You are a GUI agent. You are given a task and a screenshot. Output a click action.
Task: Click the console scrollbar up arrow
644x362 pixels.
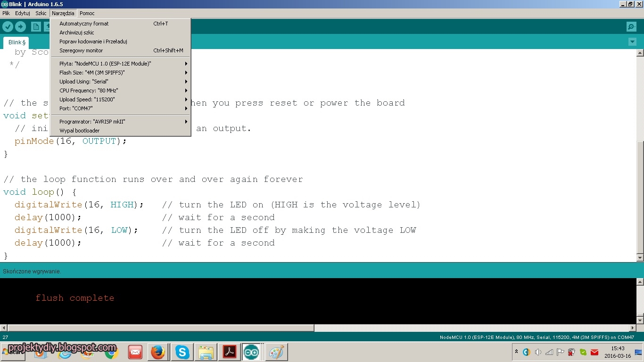[x=640, y=282]
